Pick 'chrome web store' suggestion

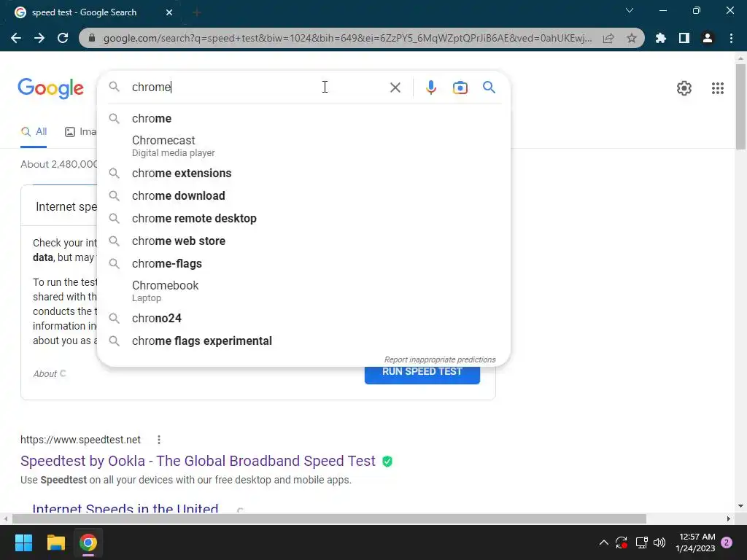point(303,241)
